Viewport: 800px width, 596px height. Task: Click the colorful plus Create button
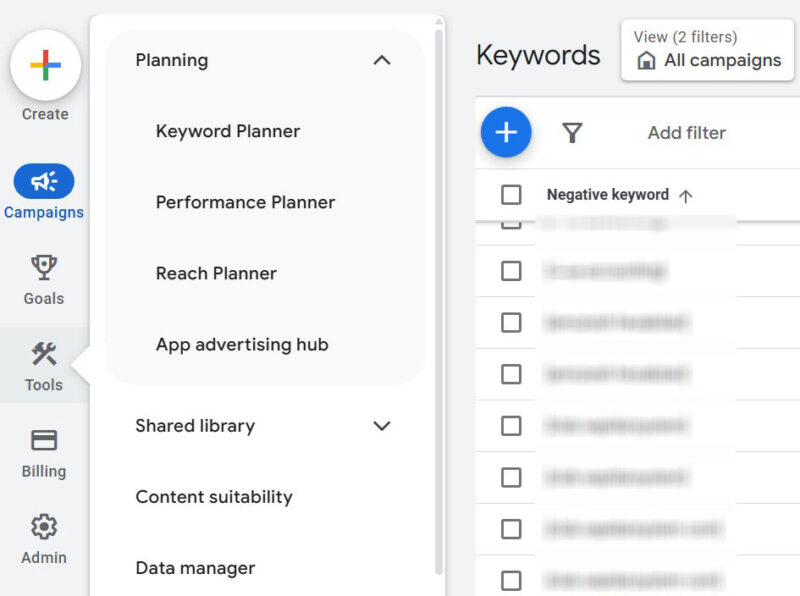click(x=45, y=66)
